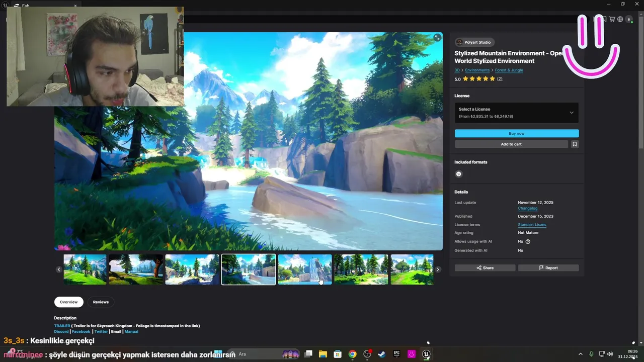Open the Environments breadcrumb link
644x362 pixels.
pyautogui.click(x=477, y=70)
